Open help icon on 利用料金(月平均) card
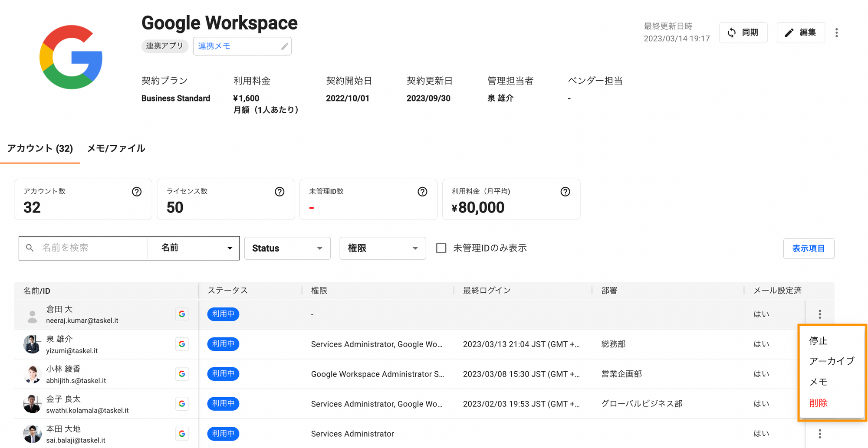The image size is (868, 448). coord(565,192)
